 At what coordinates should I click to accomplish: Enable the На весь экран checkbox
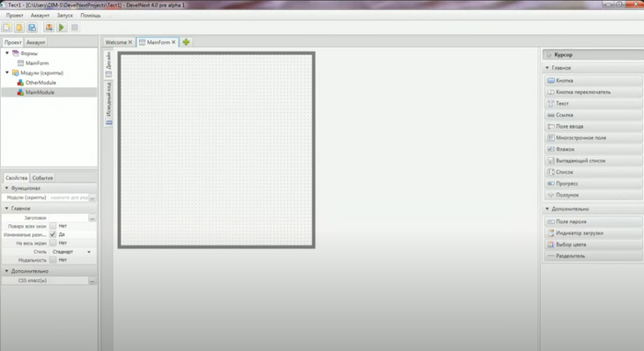(x=53, y=243)
